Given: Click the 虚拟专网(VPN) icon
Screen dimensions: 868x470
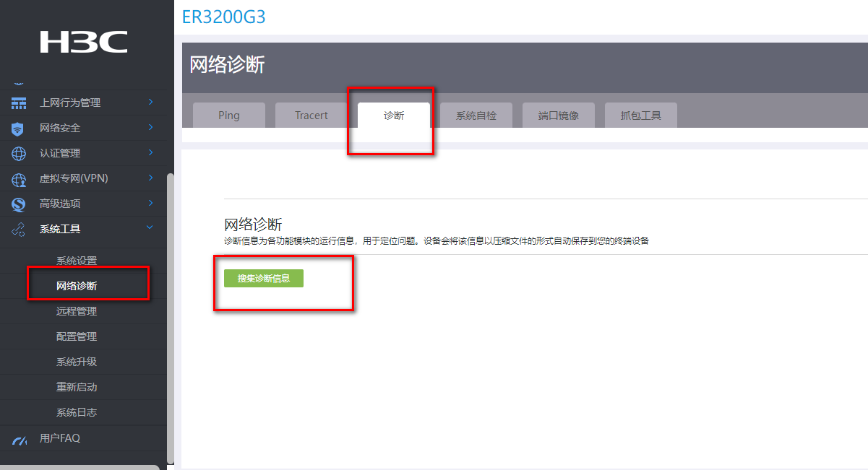Looking at the screenshot, I should (19, 179).
